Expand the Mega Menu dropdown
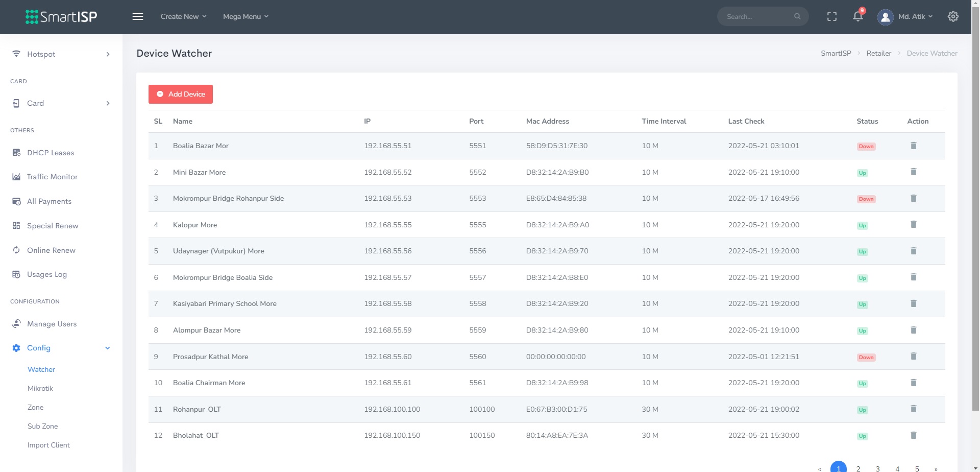Viewport: 980px width, 472px height. (245, 16)
